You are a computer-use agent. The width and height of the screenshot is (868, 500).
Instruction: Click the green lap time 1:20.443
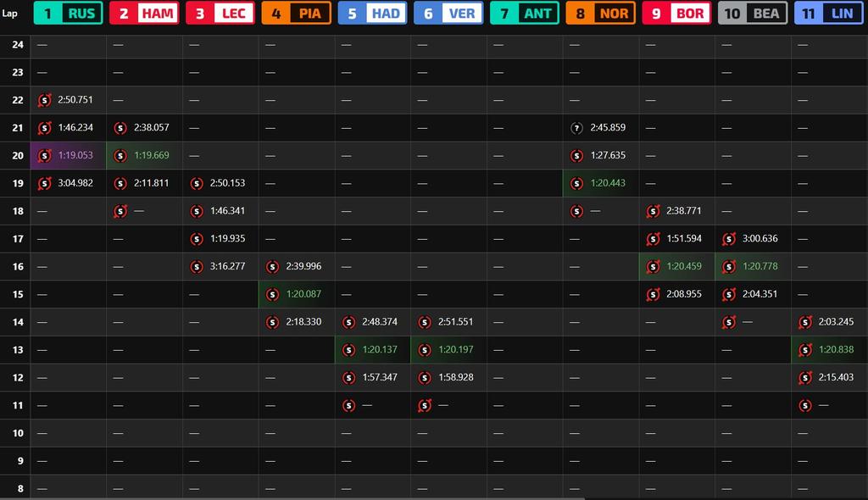click(x=608, y=183)
